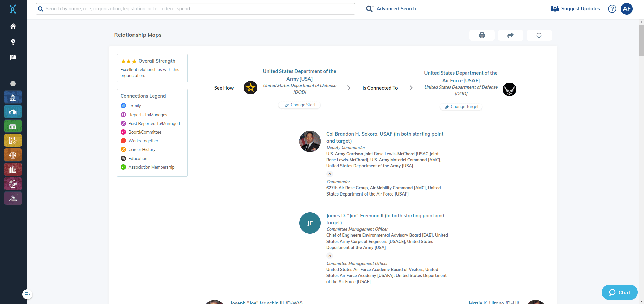The height and width of the screenshot is (304, 644).
Task: Open Advanced Search
Action: (x=391, y=9)
